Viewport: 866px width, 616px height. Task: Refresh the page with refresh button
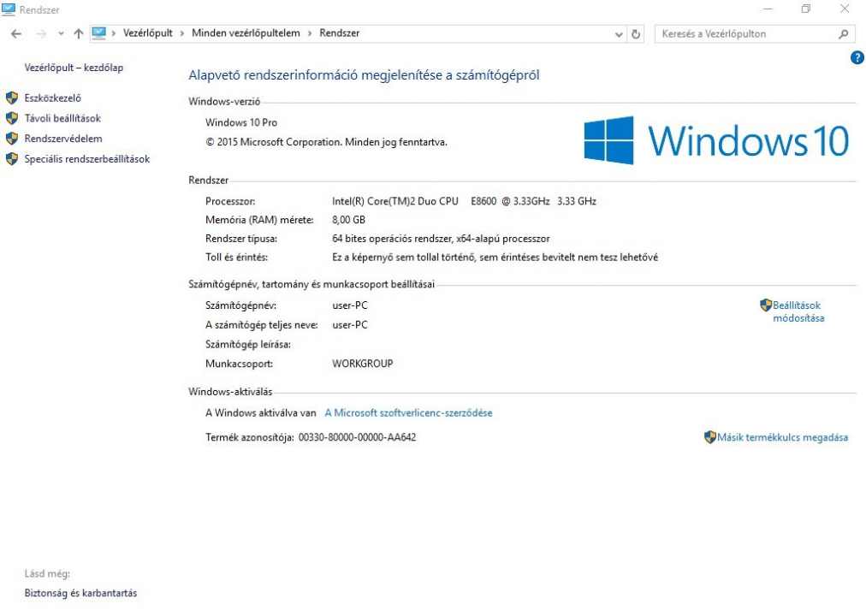pos(636,33)
